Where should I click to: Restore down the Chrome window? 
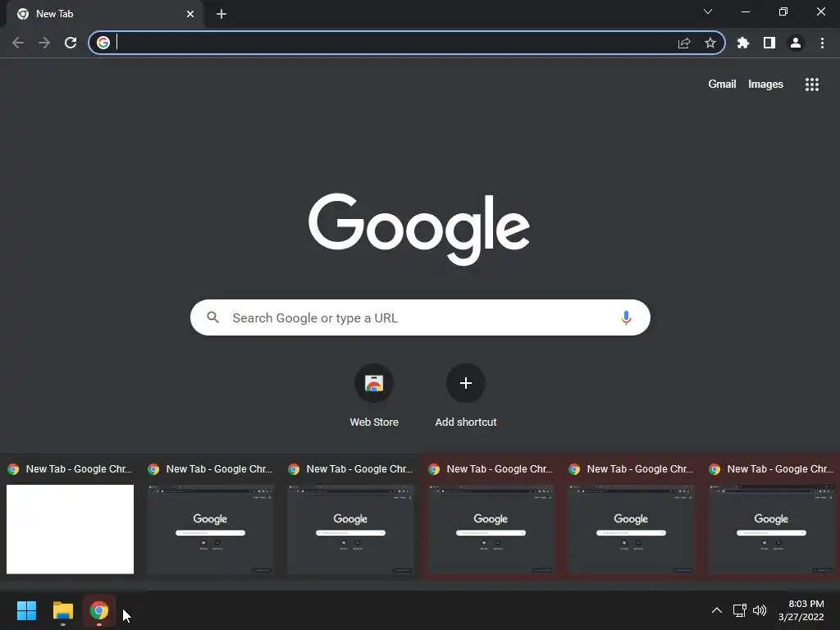coord(783,11)
